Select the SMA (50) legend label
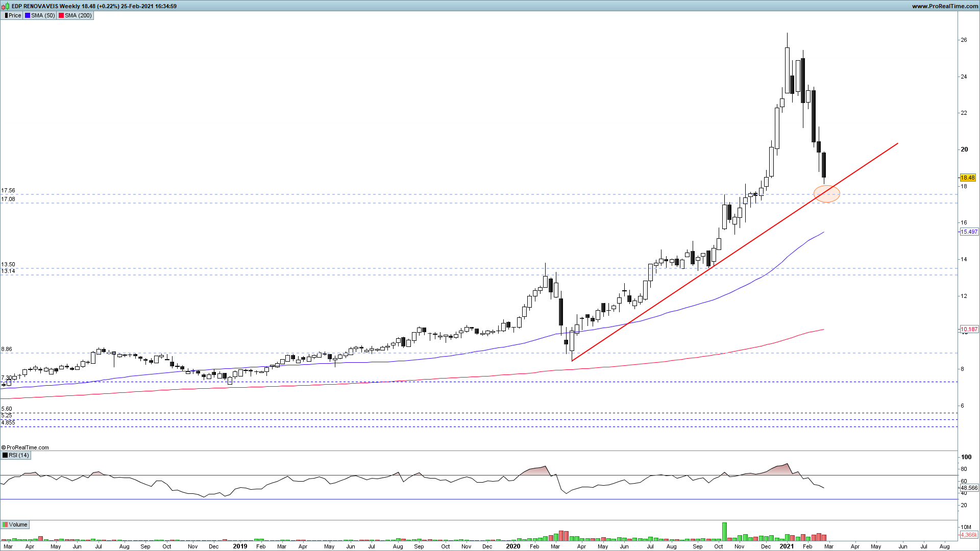 tap(43, 15)
